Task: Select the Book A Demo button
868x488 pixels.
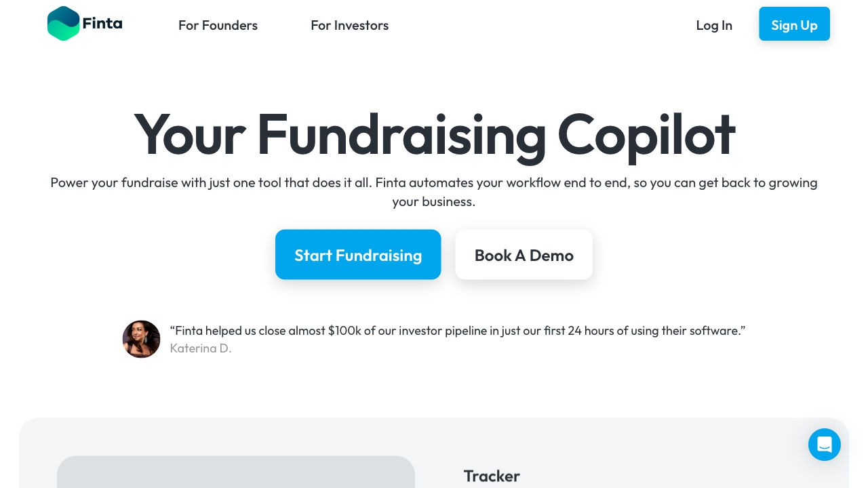Action: tap(524, 255)
